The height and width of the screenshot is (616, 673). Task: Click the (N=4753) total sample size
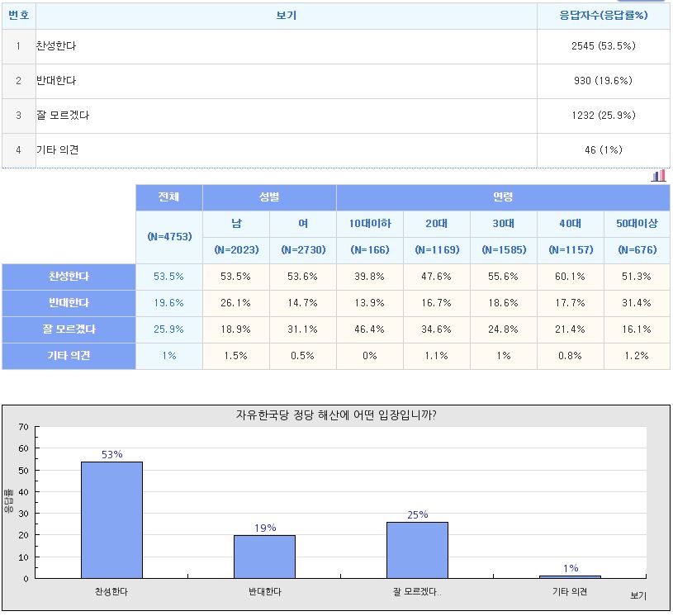(169, 237)
